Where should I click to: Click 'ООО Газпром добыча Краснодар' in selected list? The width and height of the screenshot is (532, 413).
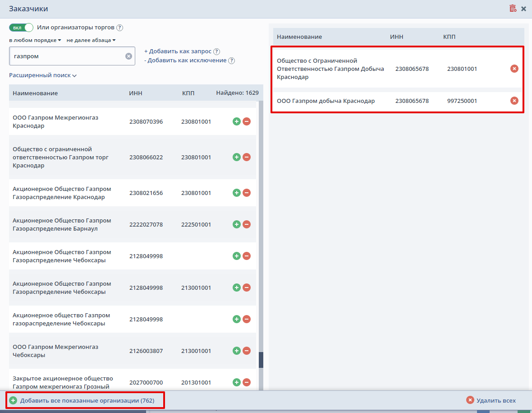point(326,101)
